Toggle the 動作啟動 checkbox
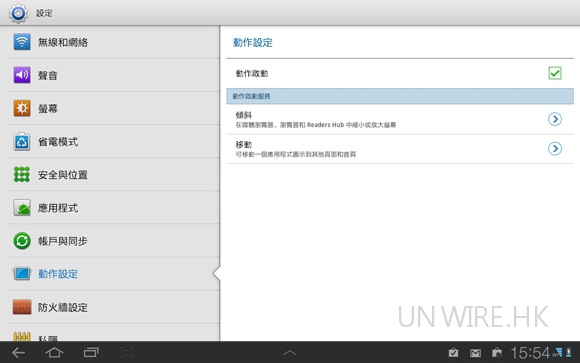The height and width of the screenshot is (363, 580). click(x=555, y=73)
